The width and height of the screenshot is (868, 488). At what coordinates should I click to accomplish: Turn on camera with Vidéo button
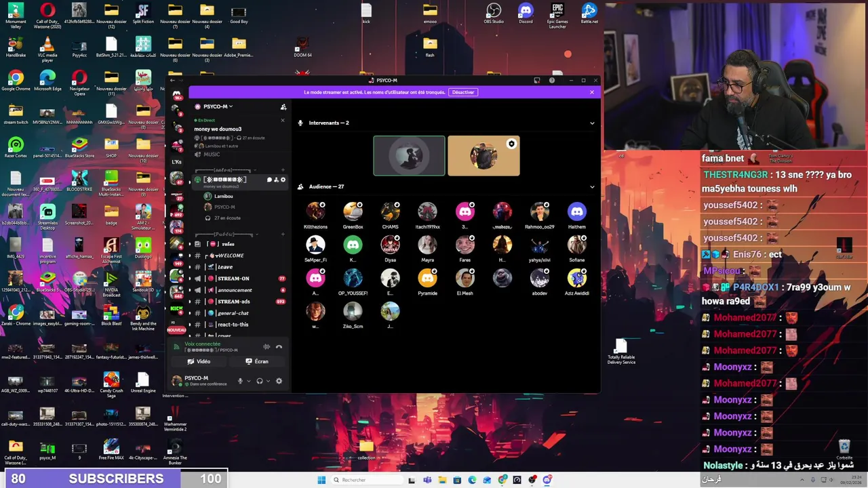199,362
